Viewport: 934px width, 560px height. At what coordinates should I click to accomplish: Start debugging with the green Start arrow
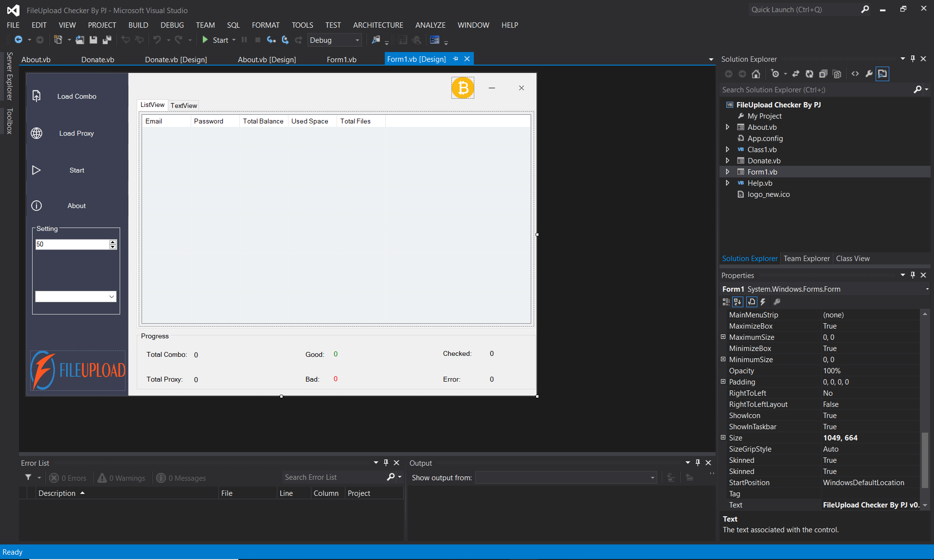click(205, 40)
